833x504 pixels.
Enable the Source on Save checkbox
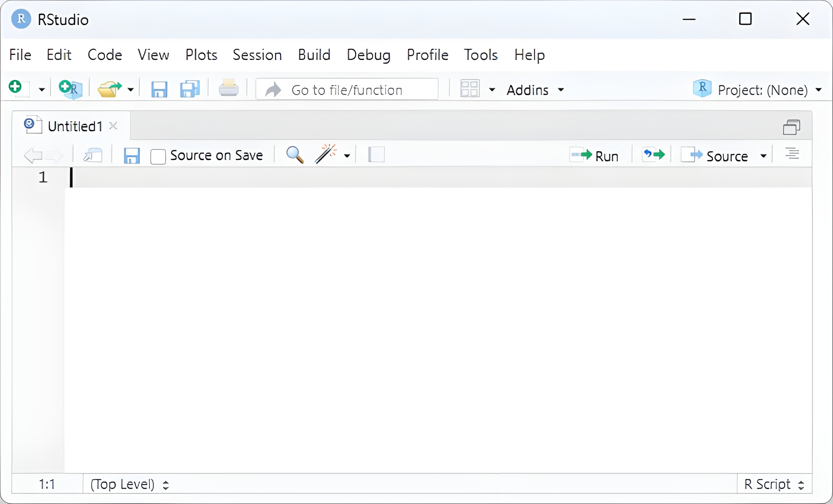click(x=158, y=157)
